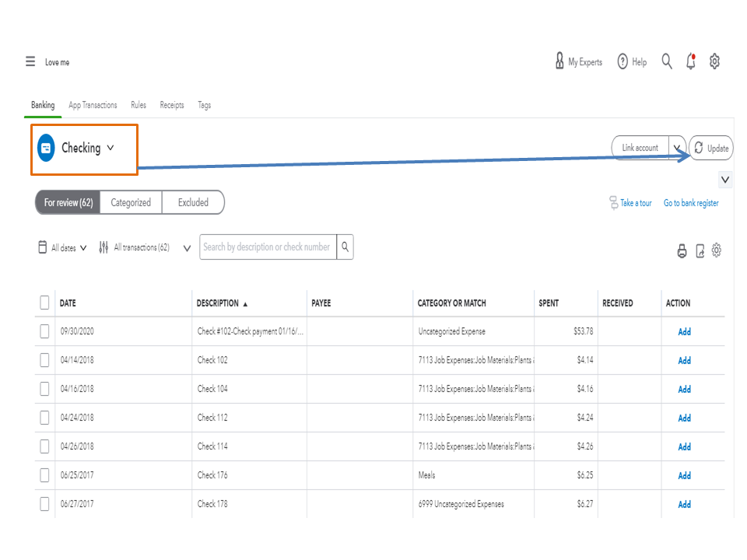The width and height of the screenshot is (747, 560).
Task: Switch to the Categorized tab
Action: 131,202
